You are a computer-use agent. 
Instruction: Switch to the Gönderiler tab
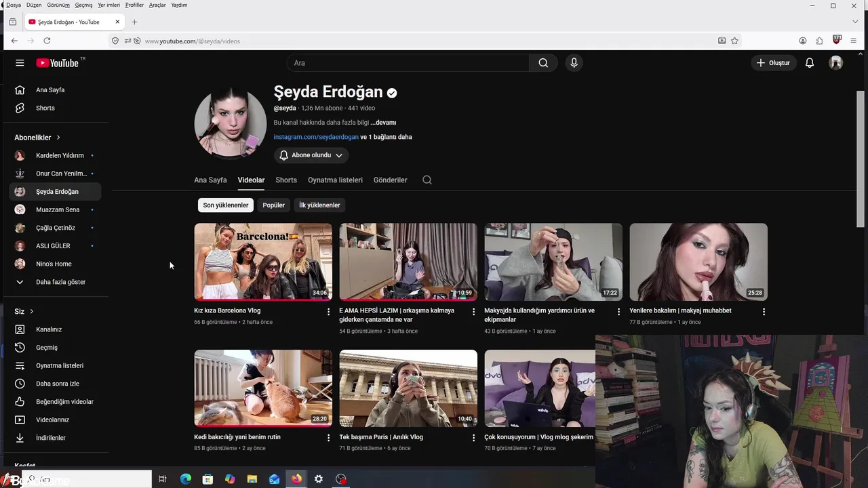tap(390, 180)
